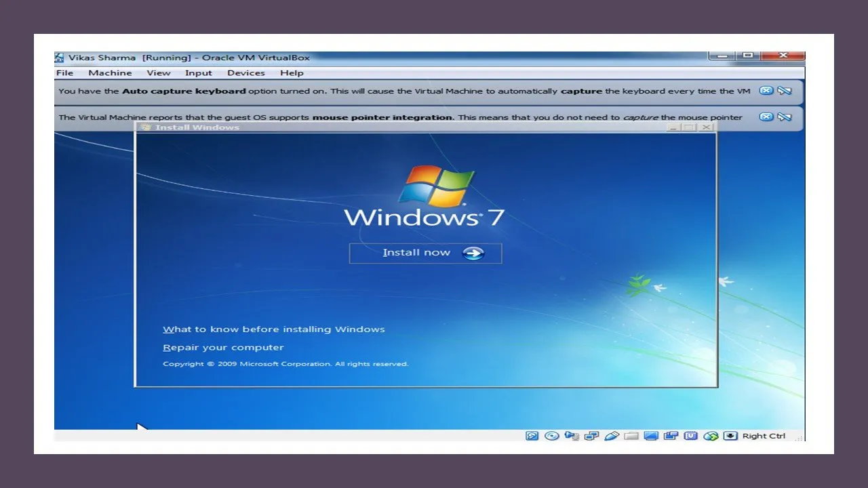Open the Help menu

pyautogui.click(x=292, y=73)
